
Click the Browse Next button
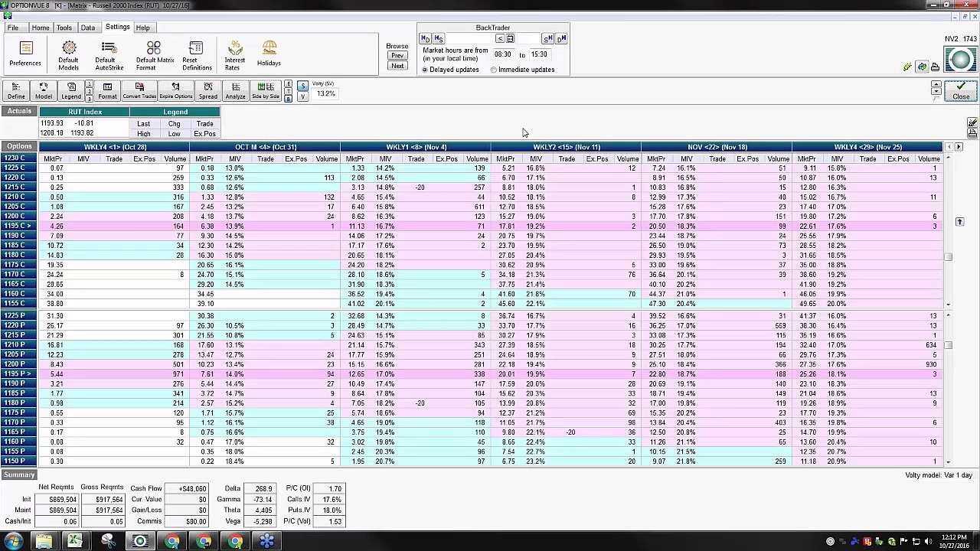pos(397,66)
